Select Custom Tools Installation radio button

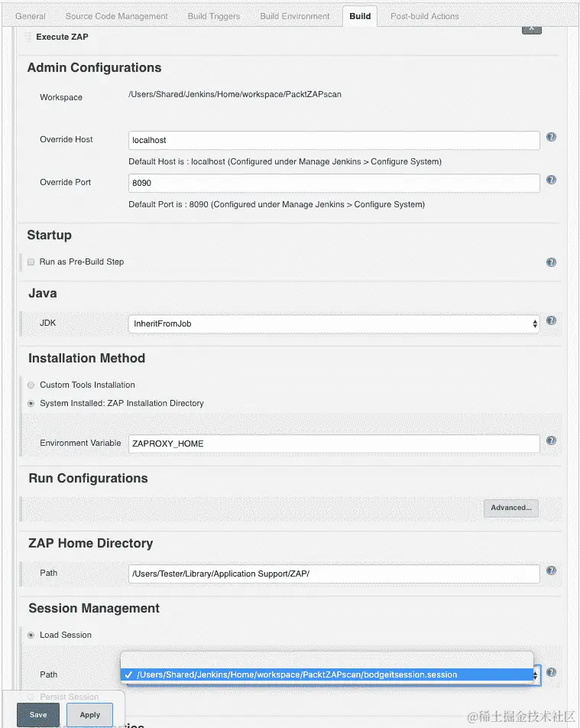31,385
